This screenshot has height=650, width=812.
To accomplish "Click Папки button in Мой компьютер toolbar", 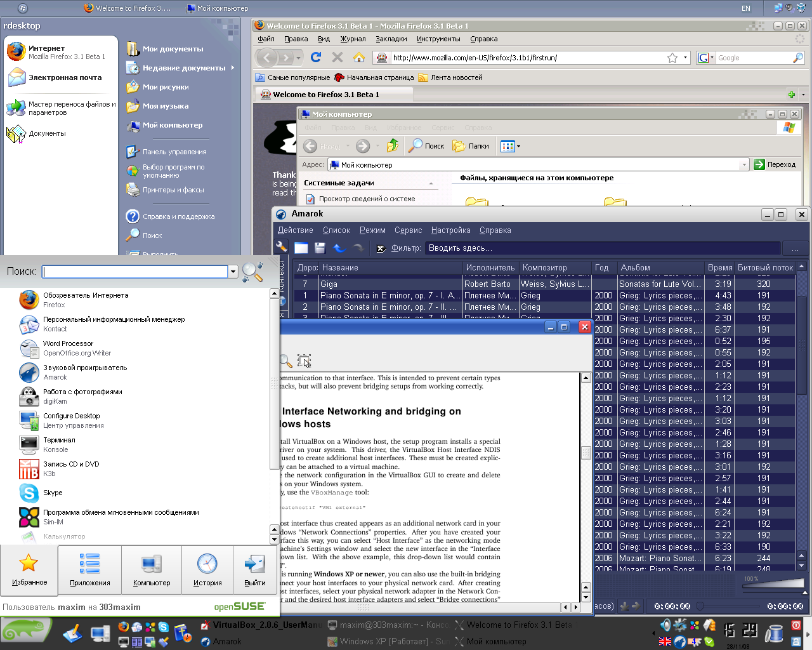I will [471, 146].
